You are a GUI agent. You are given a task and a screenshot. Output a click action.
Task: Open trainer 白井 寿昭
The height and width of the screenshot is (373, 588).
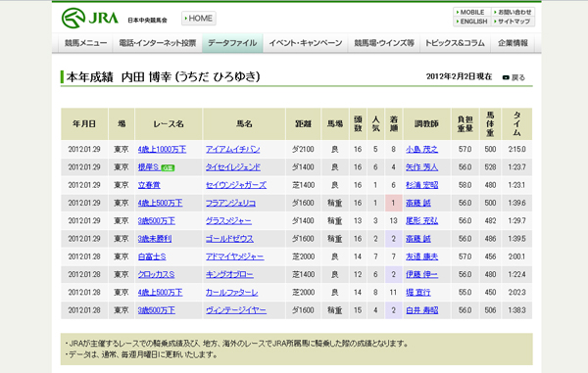(x=421, y=310)
